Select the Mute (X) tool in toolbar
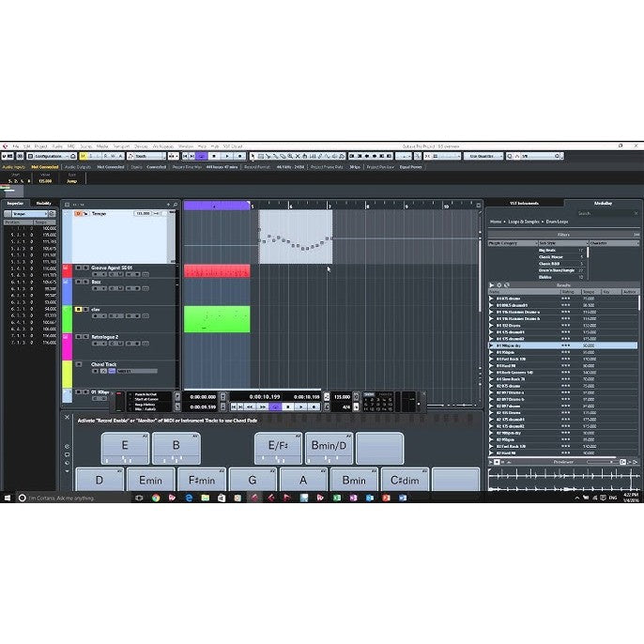This screenshot has width=644, height=644. point(298,156)
